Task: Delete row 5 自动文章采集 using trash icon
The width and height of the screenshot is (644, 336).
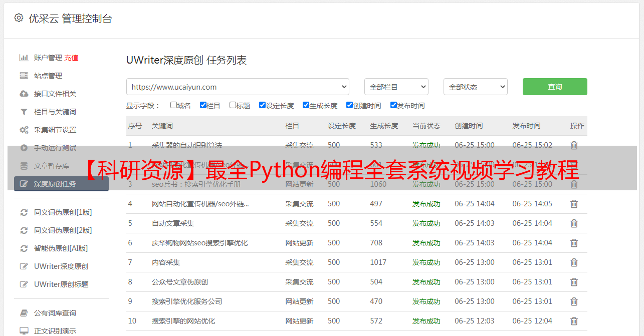Action: point(574,223)
